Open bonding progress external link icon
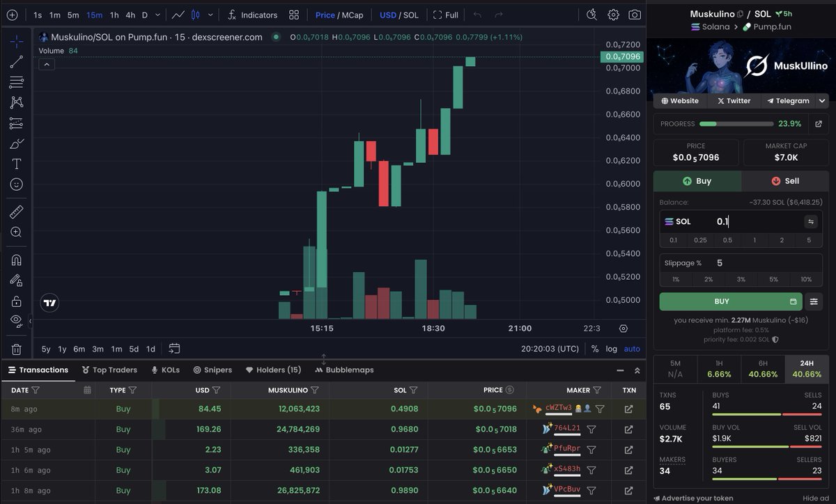Screen dimensions: 836x504 click(818, 124)
